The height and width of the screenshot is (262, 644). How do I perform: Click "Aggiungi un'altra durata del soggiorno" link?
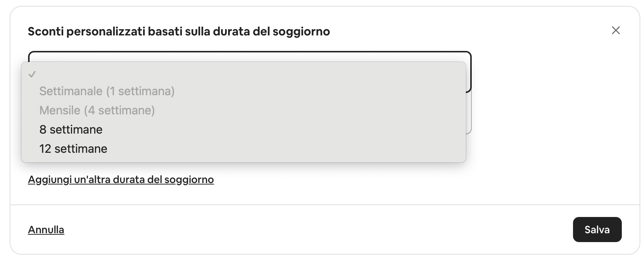(121, 180)
